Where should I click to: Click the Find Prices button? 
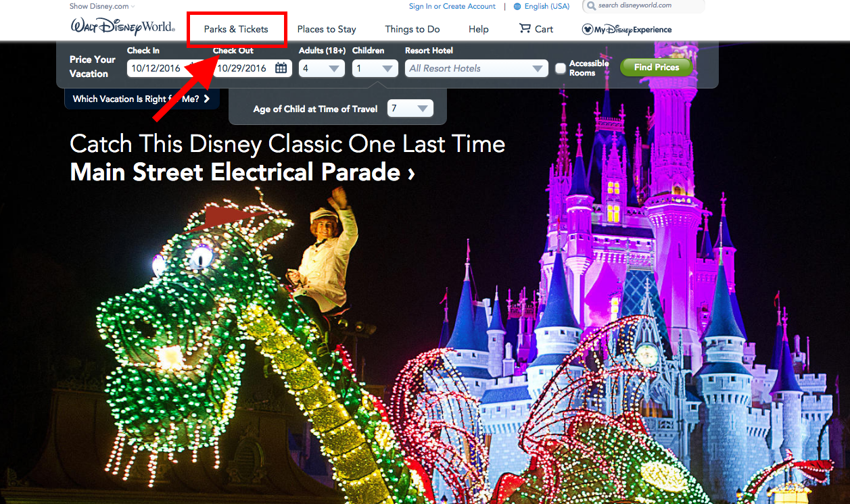(657, 68)
